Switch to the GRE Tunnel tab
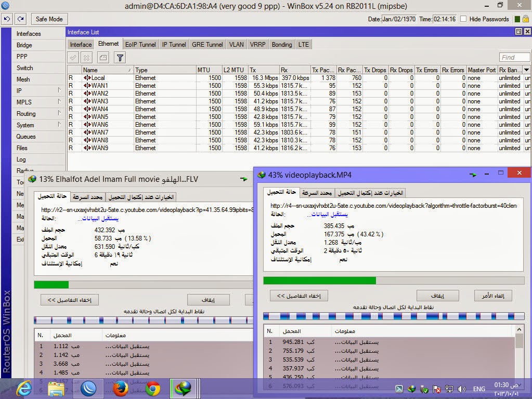This screenshot has height=399, width=532. coord(207,44)
